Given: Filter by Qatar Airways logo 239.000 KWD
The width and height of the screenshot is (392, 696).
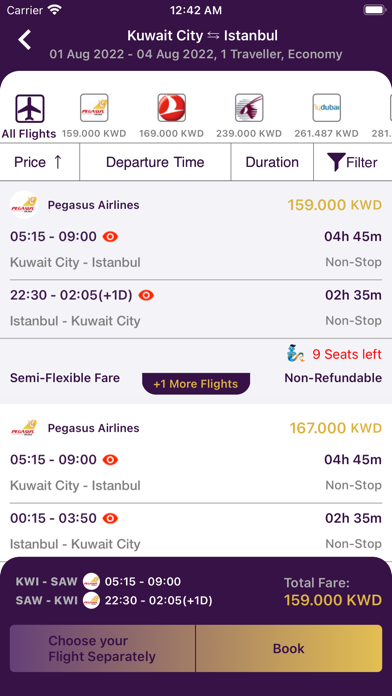Looking at the screenshot, I should click(249, 107).
